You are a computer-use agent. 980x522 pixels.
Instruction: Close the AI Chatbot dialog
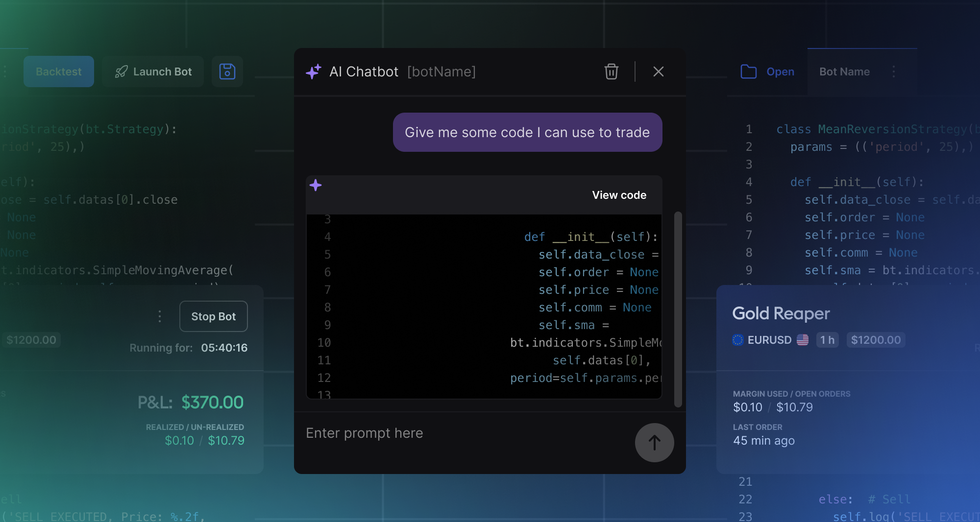pyautogui.click(x=658, y=71)
